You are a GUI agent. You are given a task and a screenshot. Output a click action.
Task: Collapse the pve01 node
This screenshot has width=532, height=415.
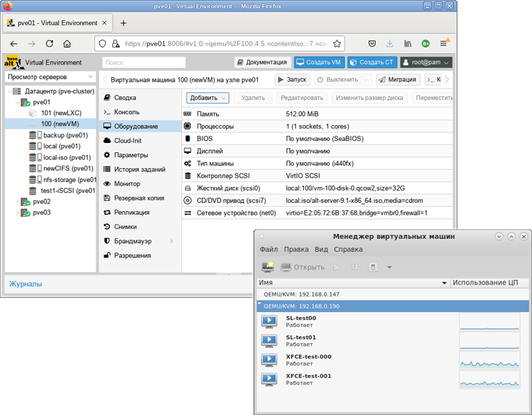click(x=17, y=102)
